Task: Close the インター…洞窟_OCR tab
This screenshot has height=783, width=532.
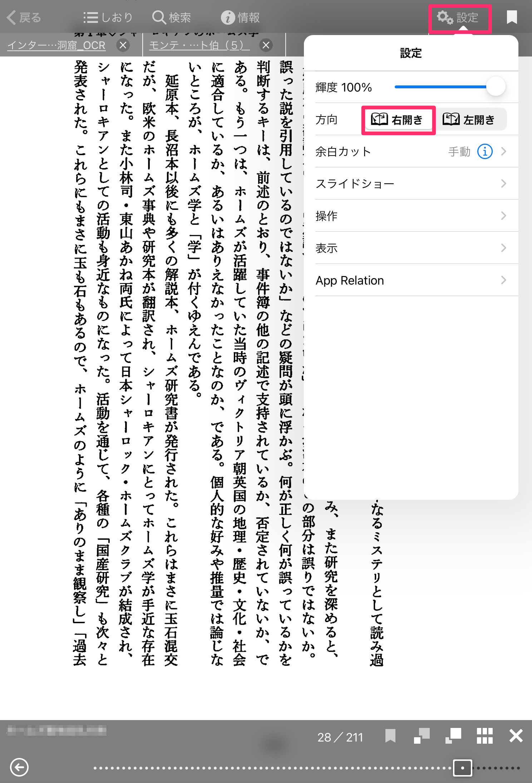Action: point(123,45)
